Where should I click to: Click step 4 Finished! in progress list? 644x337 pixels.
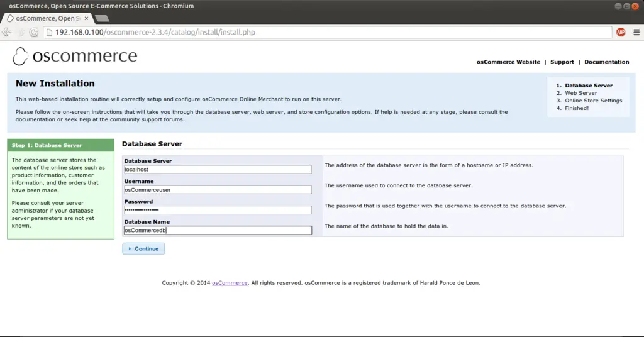click(x=576, y=108)
